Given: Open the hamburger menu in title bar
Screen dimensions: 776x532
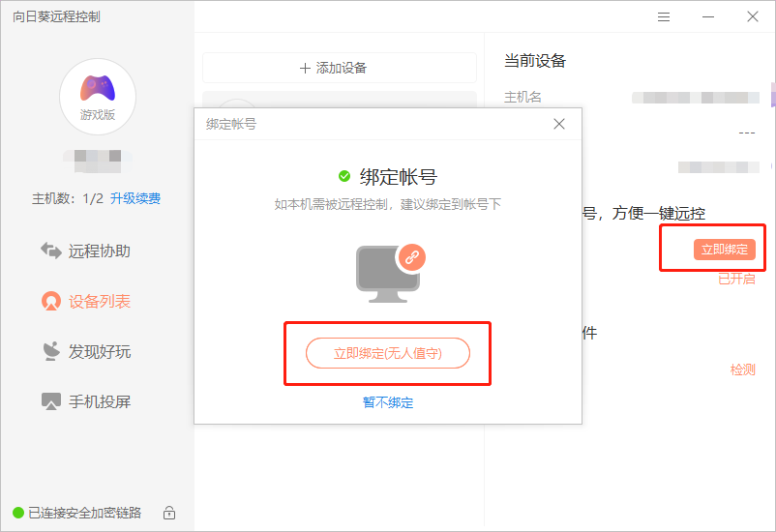Looking at the screenshot, I should point(664,16).
